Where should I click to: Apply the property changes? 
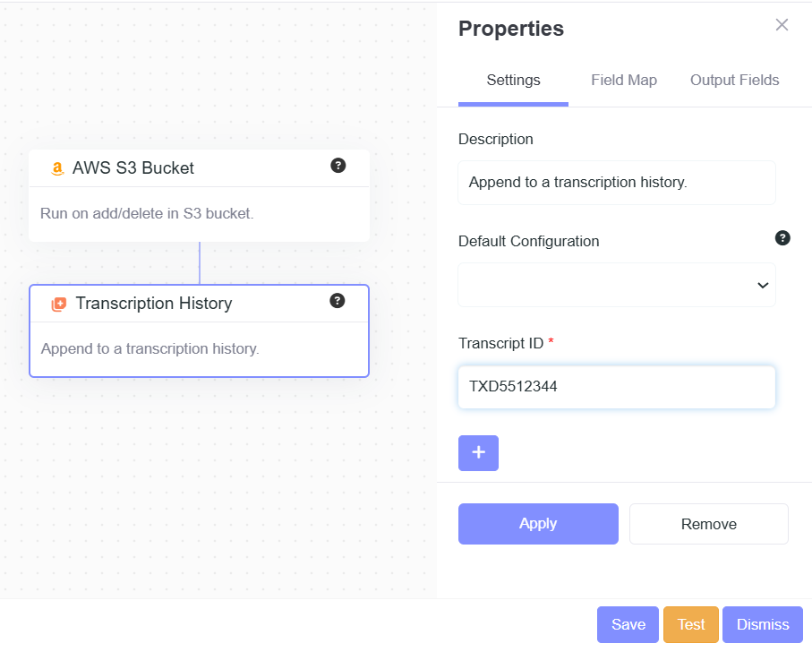[538, 524]
